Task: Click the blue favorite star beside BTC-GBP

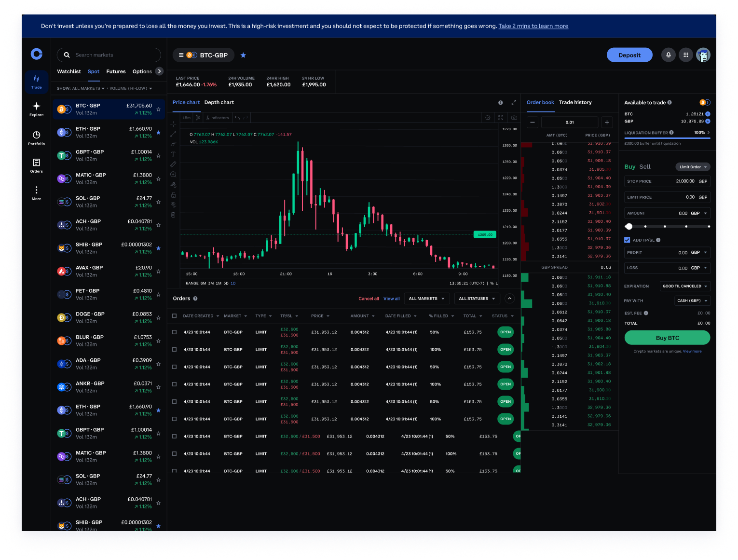Action: pyautogui.click(x=243, y=55)
